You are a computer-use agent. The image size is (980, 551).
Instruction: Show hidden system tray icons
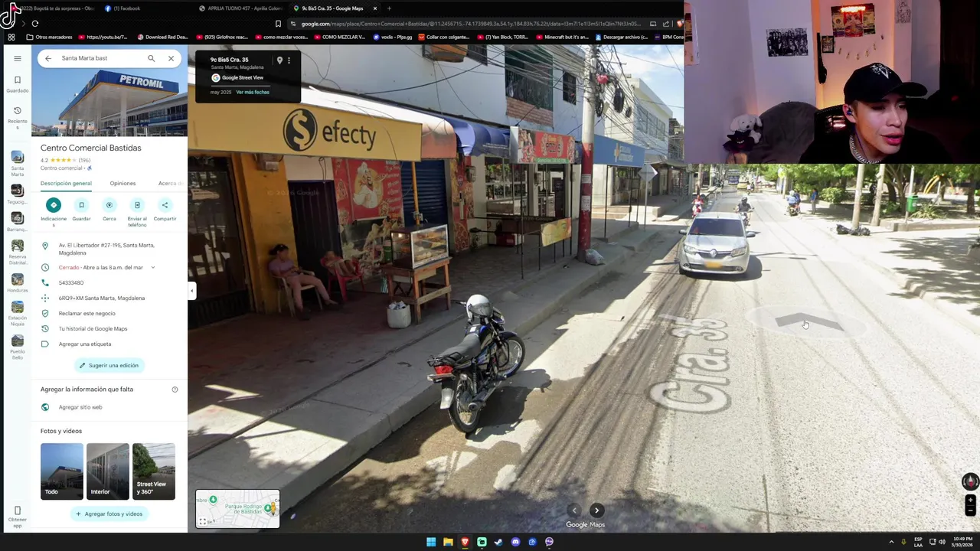891,542
